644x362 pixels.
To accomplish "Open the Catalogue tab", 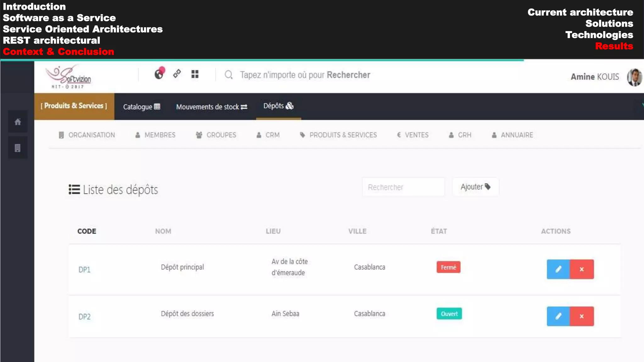I will pyautogui.click(x=142, y=107).
